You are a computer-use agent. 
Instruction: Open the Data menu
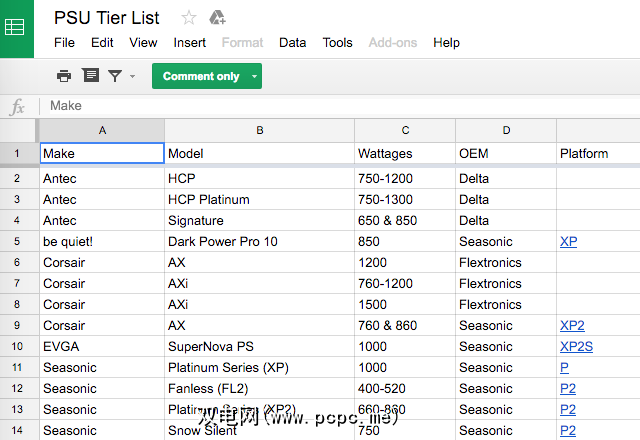point(292,42)
